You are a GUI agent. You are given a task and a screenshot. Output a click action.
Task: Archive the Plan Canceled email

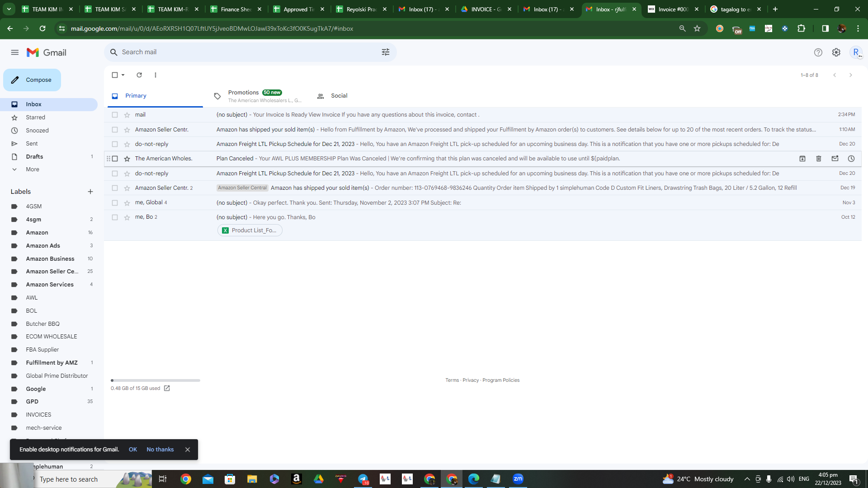click(802, 159)
